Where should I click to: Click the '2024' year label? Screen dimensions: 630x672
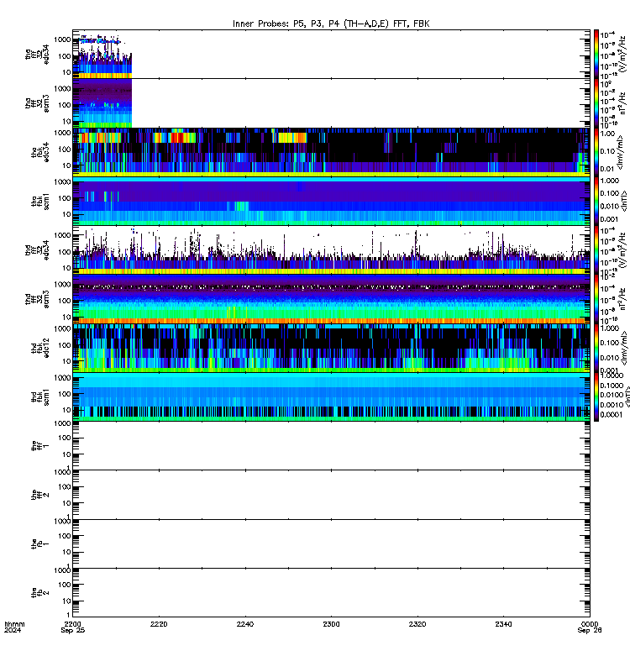[13, 630]
